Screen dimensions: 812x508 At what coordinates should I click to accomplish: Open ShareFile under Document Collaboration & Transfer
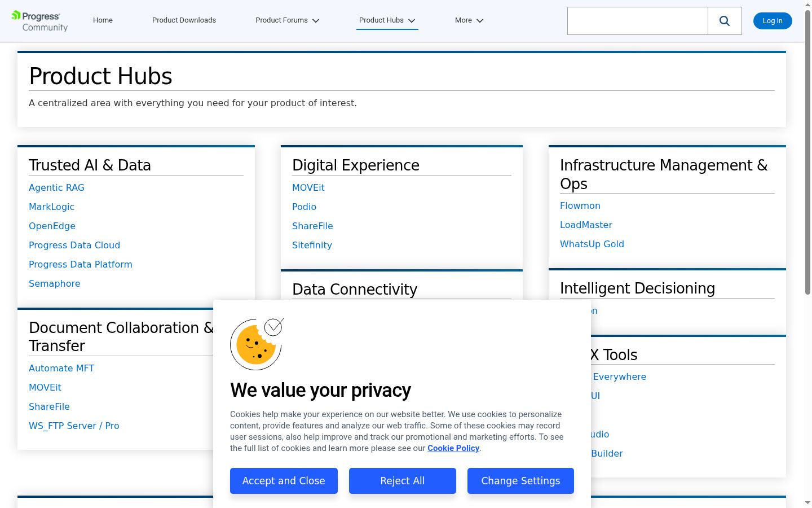49,406
